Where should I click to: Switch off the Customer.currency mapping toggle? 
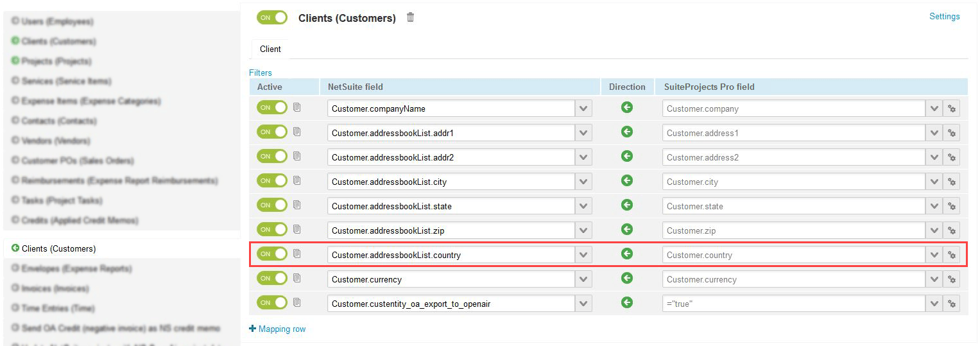[271, 278]
